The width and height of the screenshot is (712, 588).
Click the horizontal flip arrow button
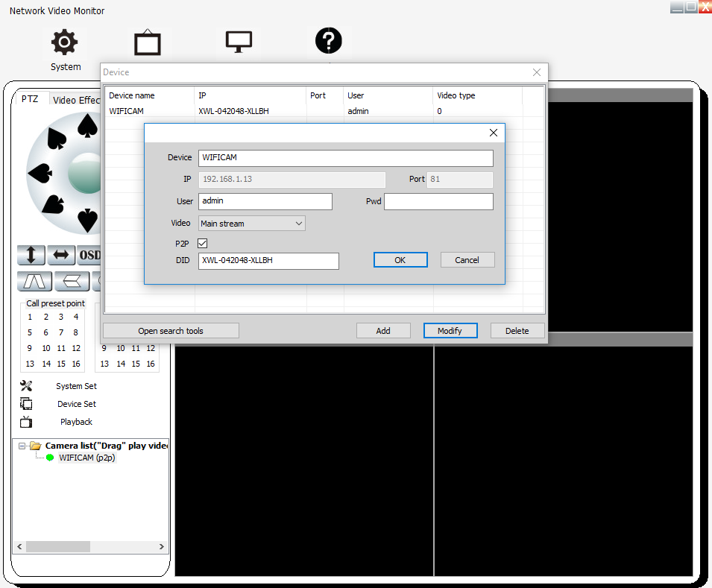(x=61, y=255)
